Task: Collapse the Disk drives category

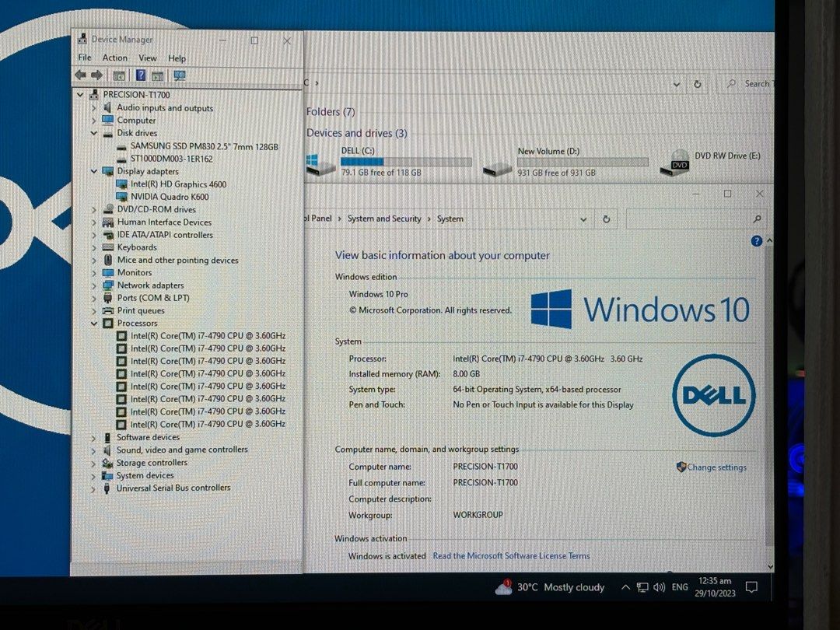Action: pyautogui.click(x=94, y=133)
